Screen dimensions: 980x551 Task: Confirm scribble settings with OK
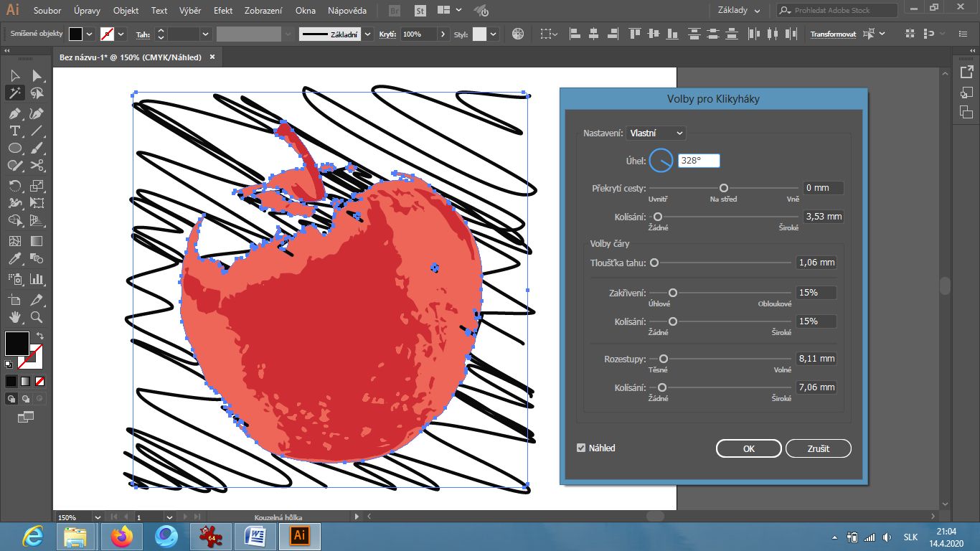tap(748, 448)
